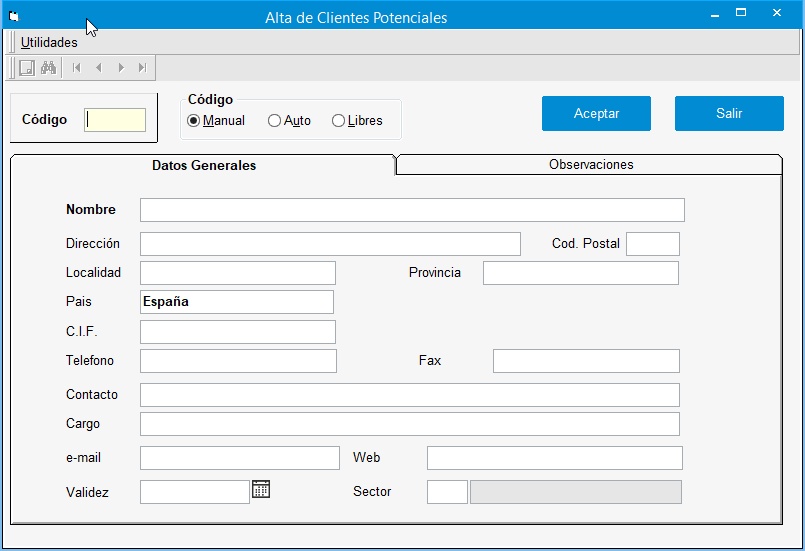This screenshot has height=551, width=805.
Task: Go to previous record arrow
Action: pyautogui.click(x=98, y=68)
